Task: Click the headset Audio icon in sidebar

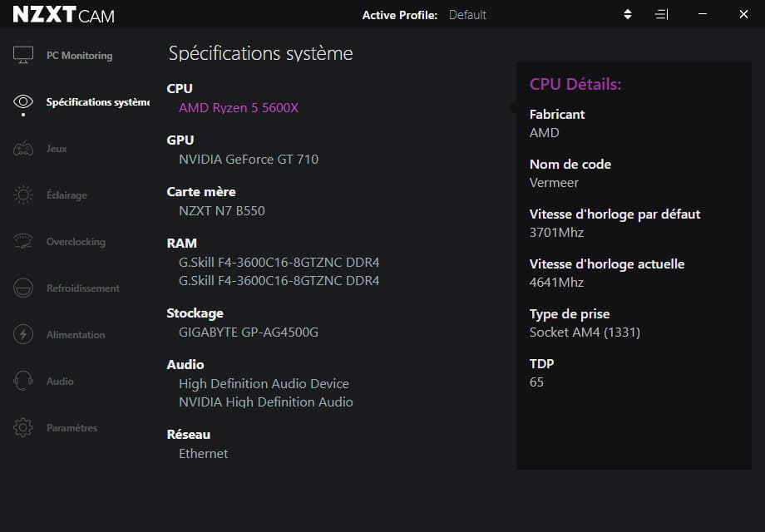Action: pyautogui.click(x=23, y=381)
